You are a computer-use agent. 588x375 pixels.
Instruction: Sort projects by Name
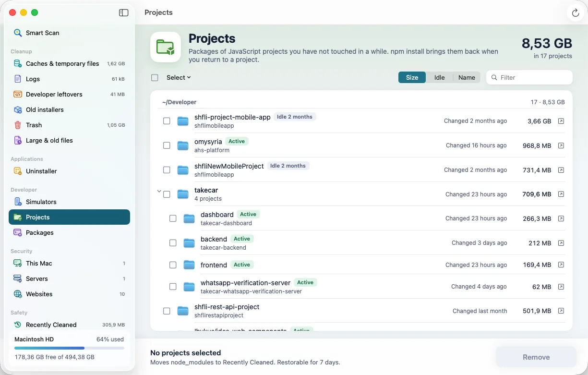pos(467,77)
